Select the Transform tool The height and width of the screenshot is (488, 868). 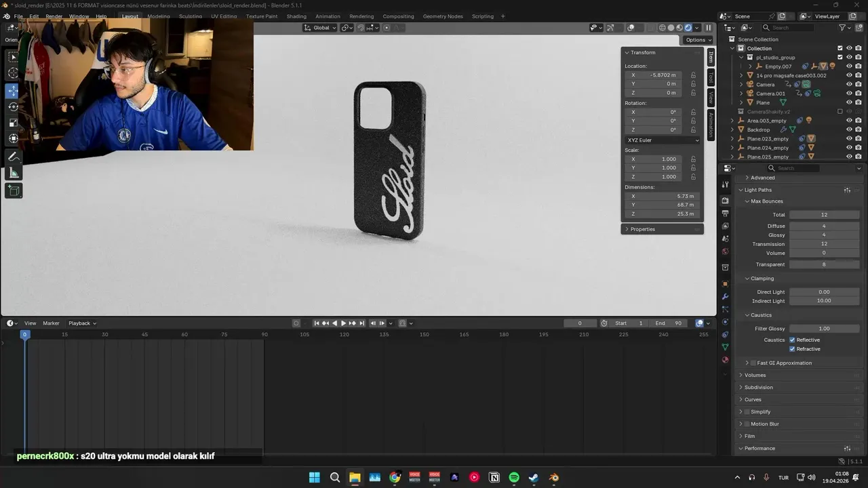(x=13, y=138)
